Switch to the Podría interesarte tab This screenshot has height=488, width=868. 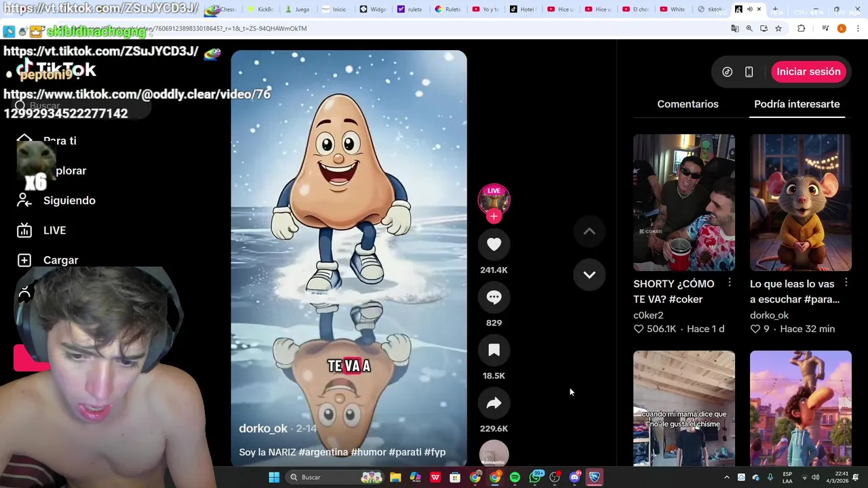click(797, 104)
